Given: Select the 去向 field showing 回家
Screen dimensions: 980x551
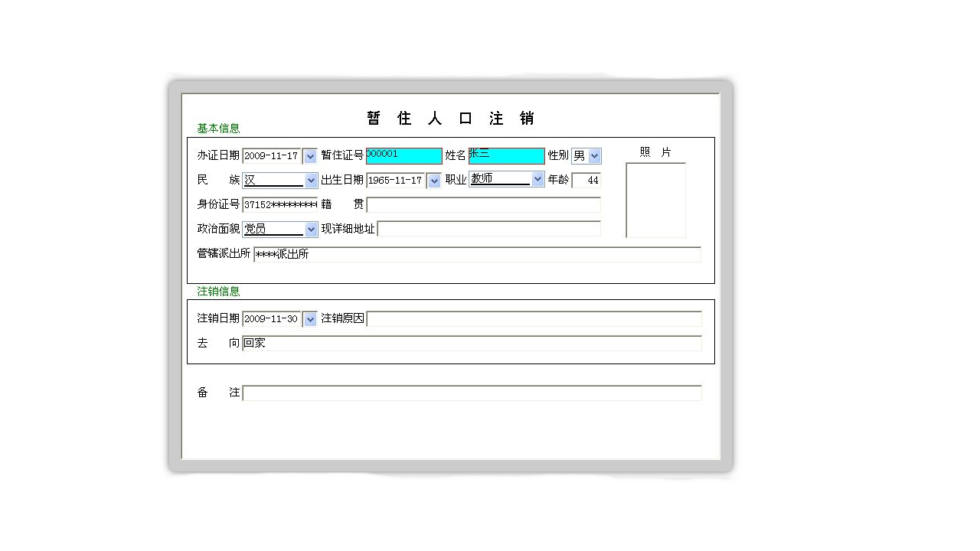Looking at the screenshot, I should pyautogui.click(x=472, y=343).
